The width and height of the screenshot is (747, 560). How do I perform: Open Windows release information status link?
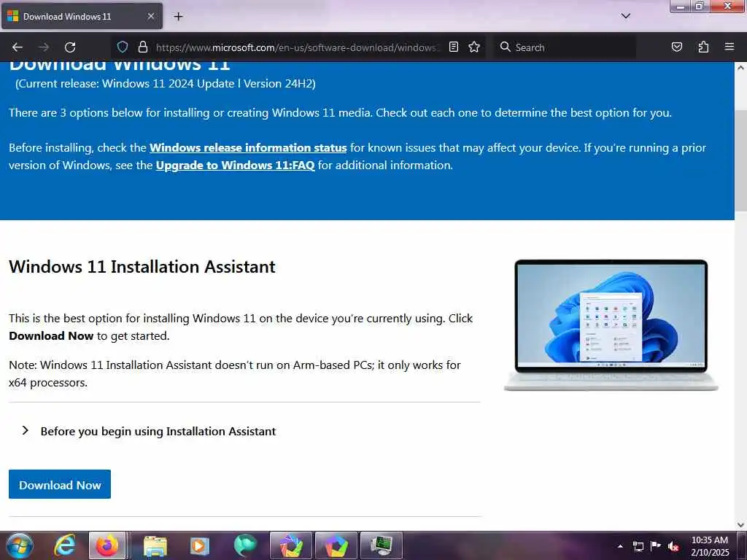248,147
